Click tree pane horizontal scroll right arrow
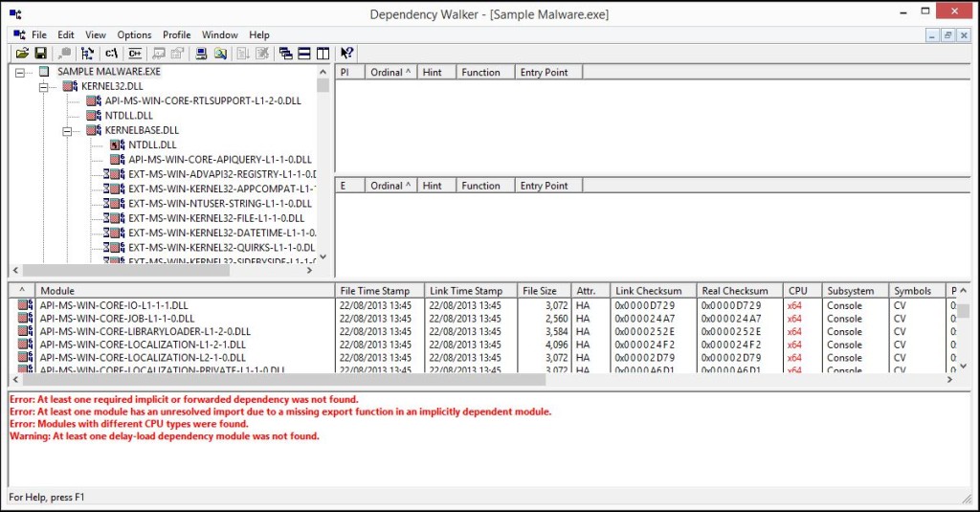 (309, 271)
